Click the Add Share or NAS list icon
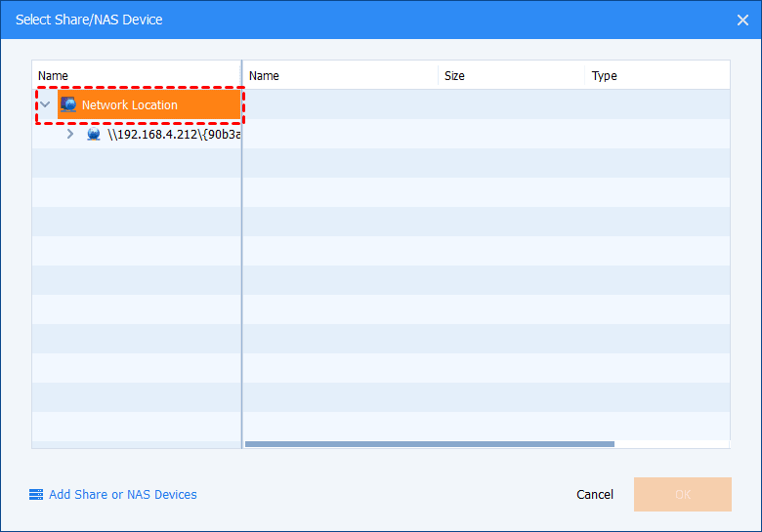The image size is (762, 532). (36, 495)
